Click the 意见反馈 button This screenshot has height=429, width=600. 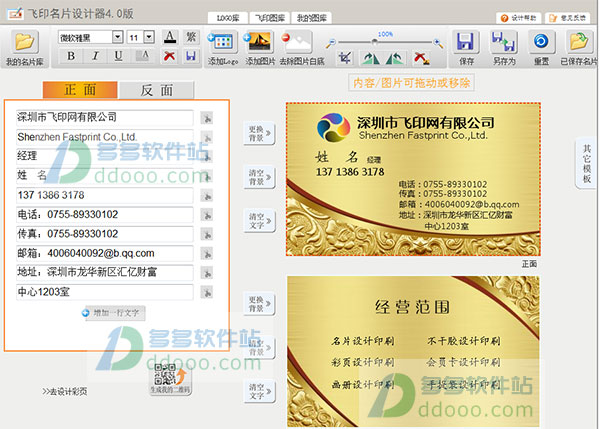click(568, 18)
